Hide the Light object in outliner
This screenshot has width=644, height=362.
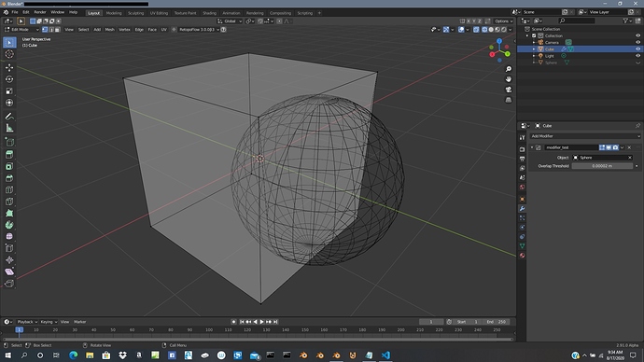click(637, 55)
